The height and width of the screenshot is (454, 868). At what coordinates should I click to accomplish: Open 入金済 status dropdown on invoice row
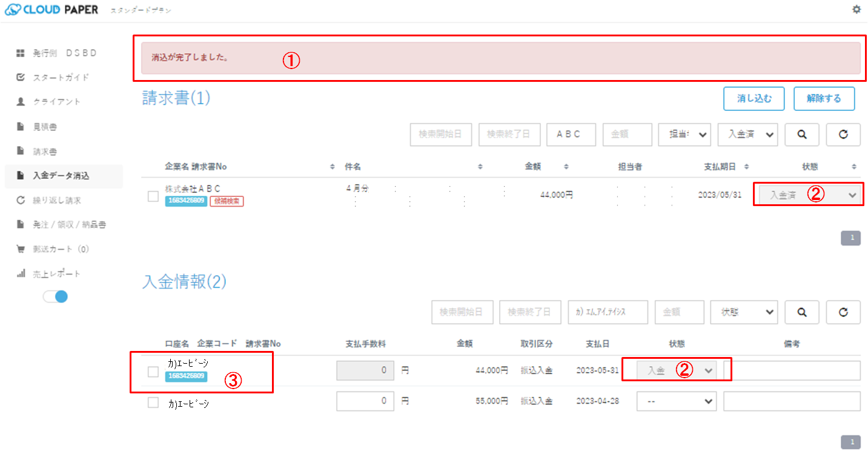click(x=810, y=195)
